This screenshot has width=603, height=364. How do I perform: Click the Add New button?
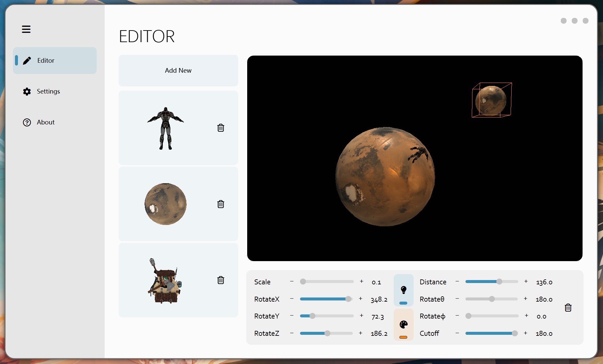pos(178,70)
